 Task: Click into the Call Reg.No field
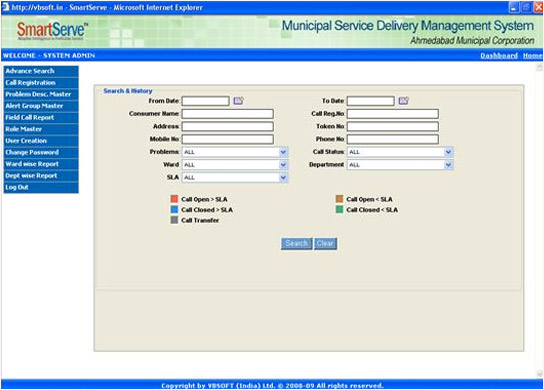[x=393, y=114]
